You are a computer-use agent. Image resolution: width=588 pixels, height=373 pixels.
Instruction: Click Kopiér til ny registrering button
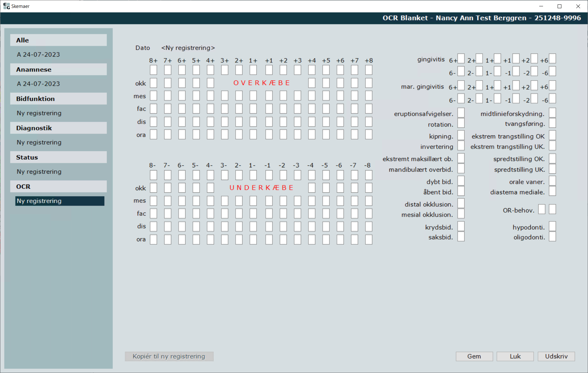click(169, 356)
